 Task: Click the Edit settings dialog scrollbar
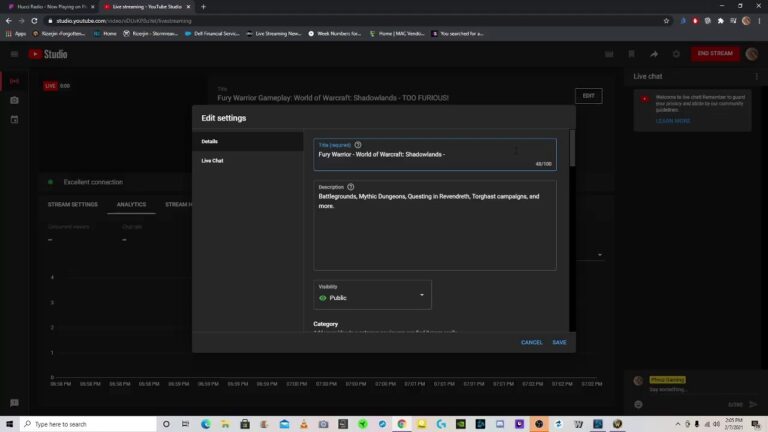click(x=572, y=148)
